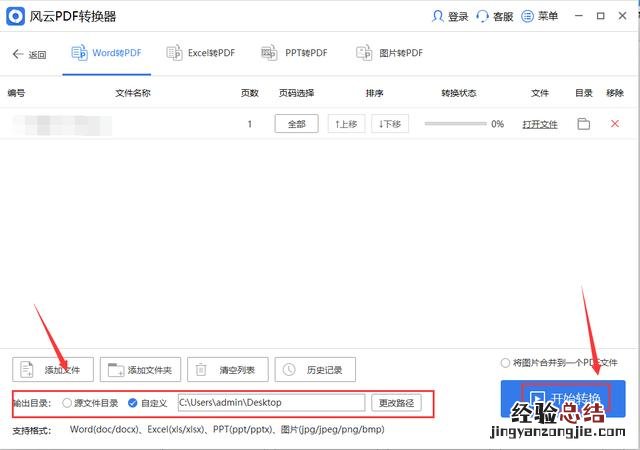Move the file up with 上移
This screenshot has height=450, width=640.
pyautogui.click(x=346, y=124)
